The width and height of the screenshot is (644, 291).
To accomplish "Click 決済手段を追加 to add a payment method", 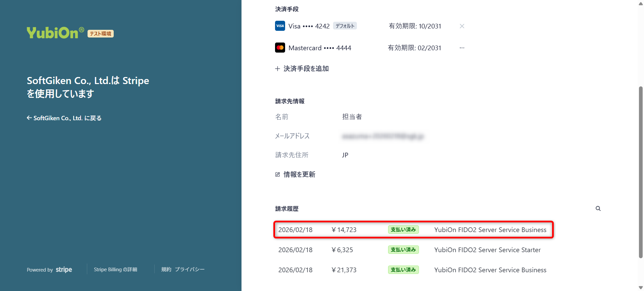I will point(302,69).
